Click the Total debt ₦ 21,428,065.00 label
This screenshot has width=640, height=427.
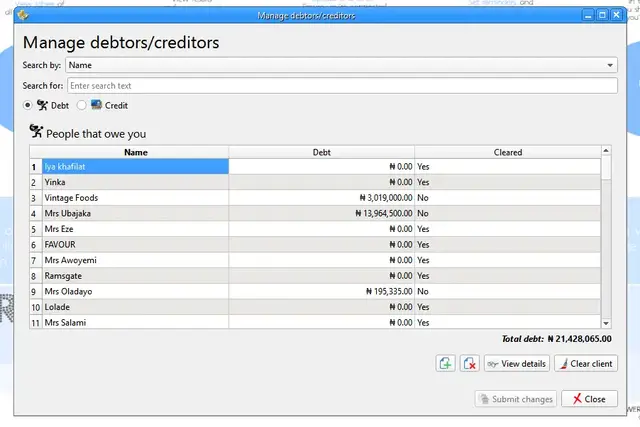pyautogui.click(x=556, y=339)
